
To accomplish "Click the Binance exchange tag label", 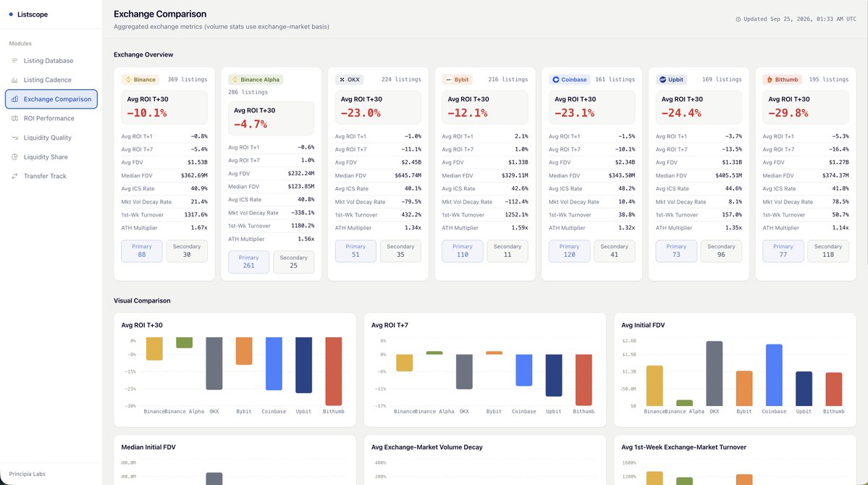I will tap(140, 80).
